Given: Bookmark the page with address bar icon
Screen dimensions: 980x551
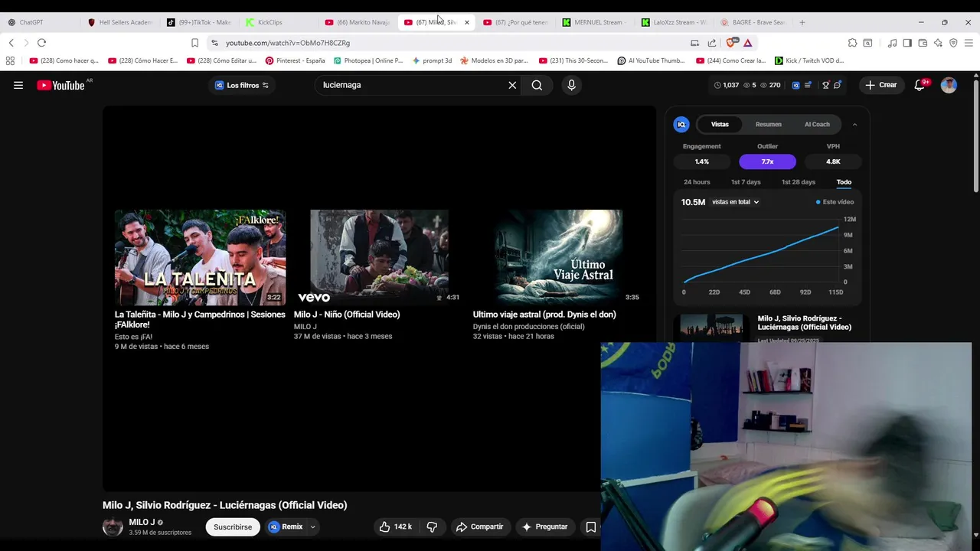Looking at the screenshot, I should click(194, 43).
